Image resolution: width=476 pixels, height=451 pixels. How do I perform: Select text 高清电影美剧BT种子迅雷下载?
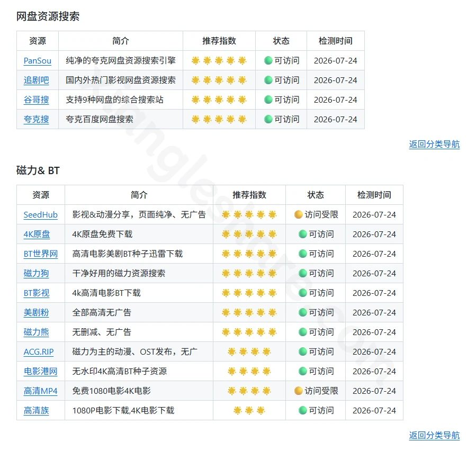128,254
